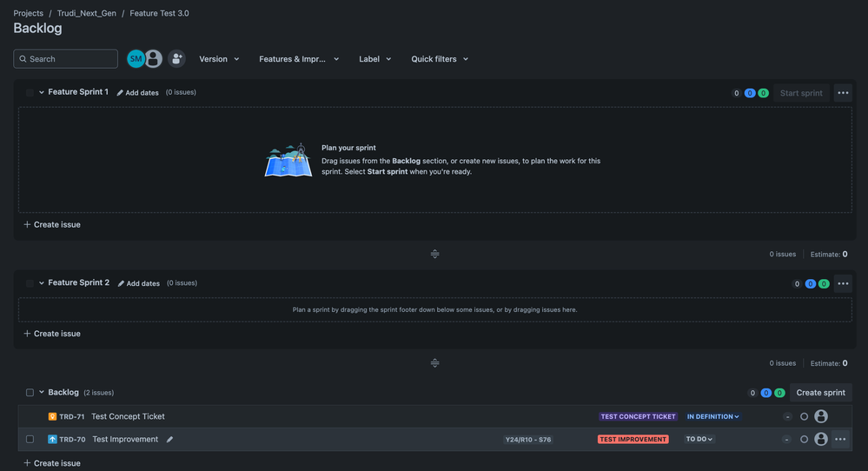Open Feature Test 3.0 breadcrumb
Viewport: 868px width, 471px height.
tap(159, 13)
